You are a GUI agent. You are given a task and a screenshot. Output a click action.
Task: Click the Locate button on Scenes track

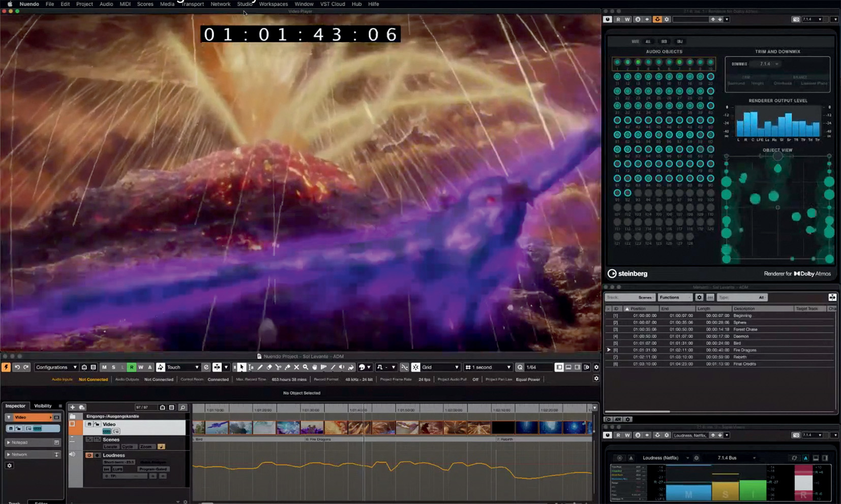coord(110,447)
